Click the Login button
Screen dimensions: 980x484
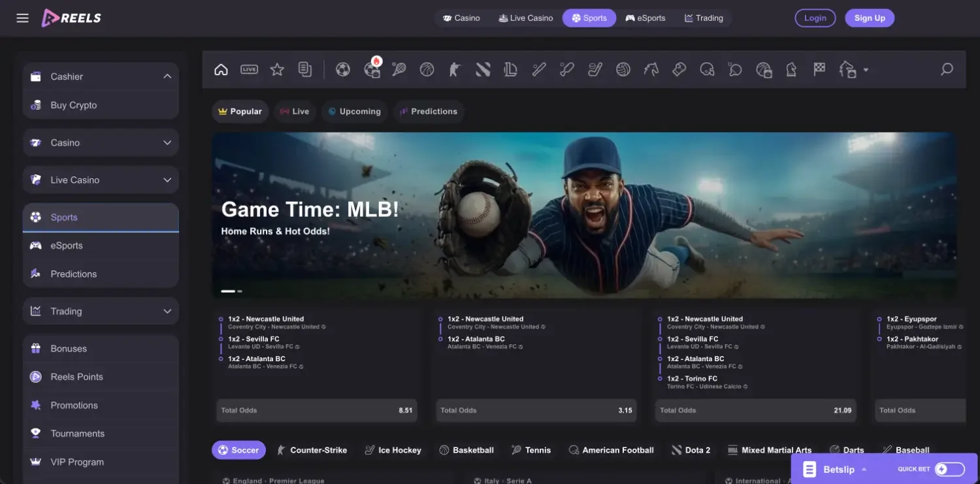815,18
